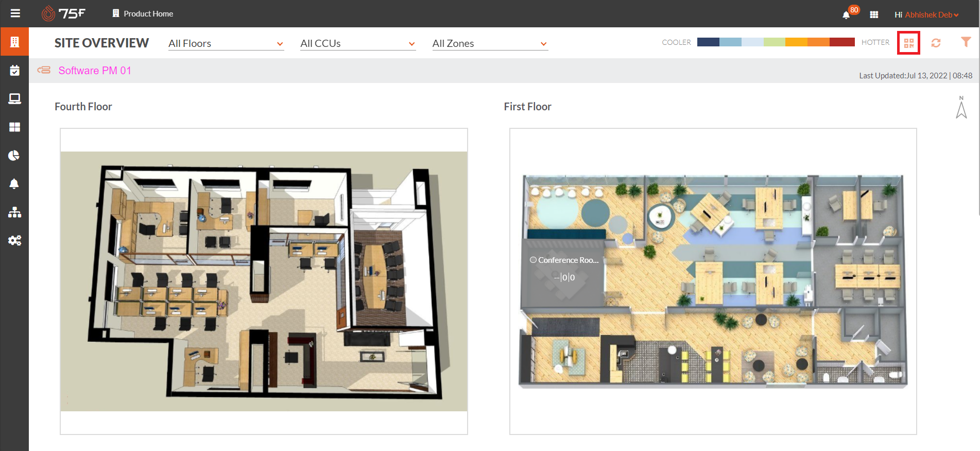Image resolution: width=980 pixels, height=451 pixels.
Task: Click the Conference Room temperature reading
Action: pyautogui.click(x=564, y=277)
